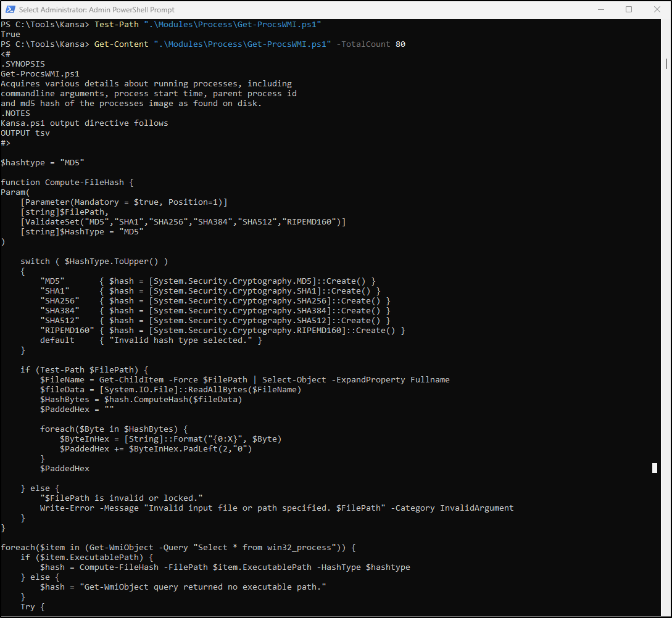The height and width of the screenshot is (618, 672).
Task: Click 'if (Test-Path $FilePath) {' line
Action: point(85,369)
